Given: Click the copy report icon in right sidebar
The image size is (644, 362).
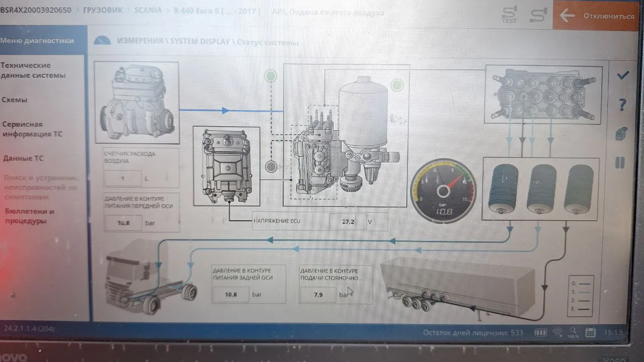Looking at the screenshot, I should click(621, 134).
